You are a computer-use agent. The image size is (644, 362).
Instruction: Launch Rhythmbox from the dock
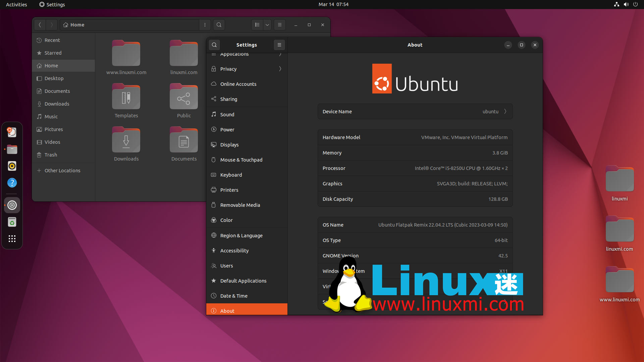12,166
